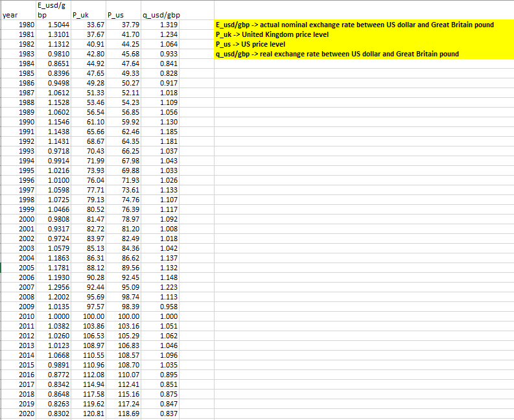
Task: Select P_us cell 37.79
Action: pyautogui.click(x=124, y=25)
